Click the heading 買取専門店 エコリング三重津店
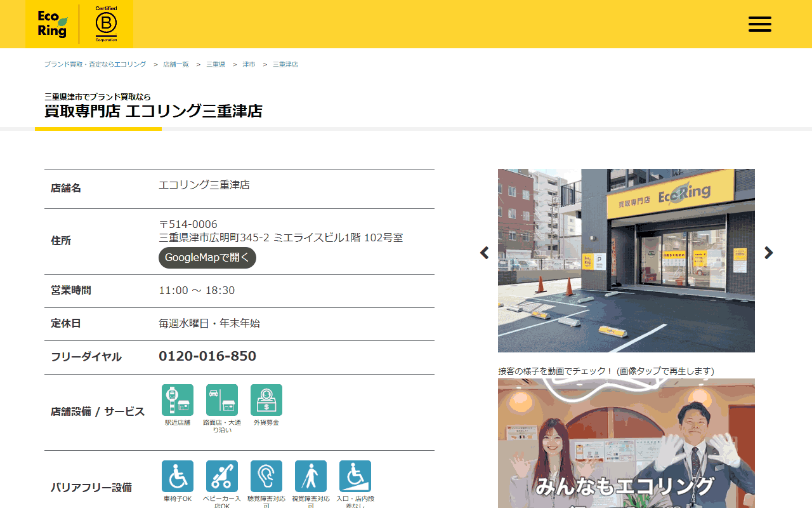Screen dimensions: 812x508 click(154, 111)
